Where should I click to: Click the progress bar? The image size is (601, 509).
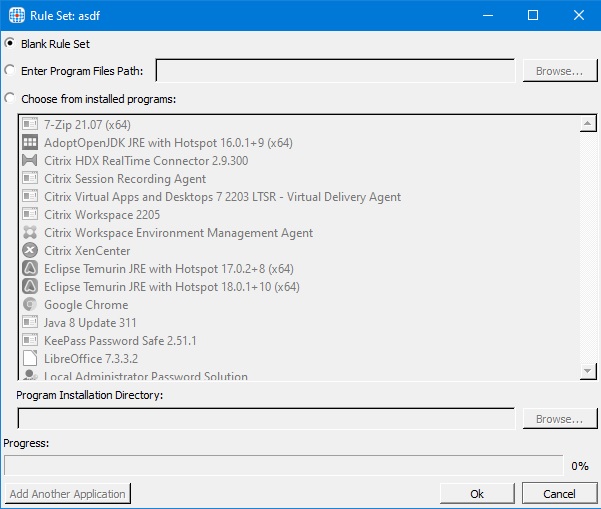coord(284,465)
